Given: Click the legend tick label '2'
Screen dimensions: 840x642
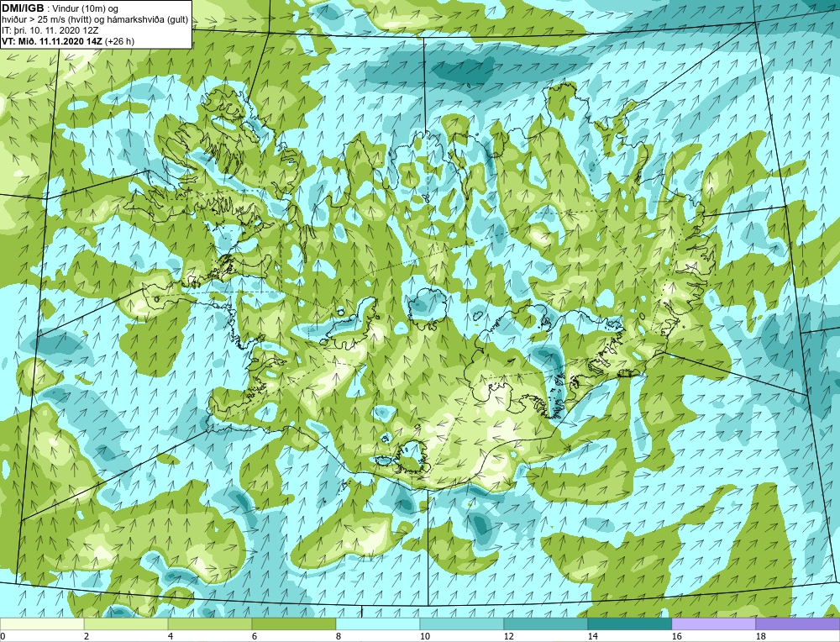Looking at the screenshot, I should 87,637.
